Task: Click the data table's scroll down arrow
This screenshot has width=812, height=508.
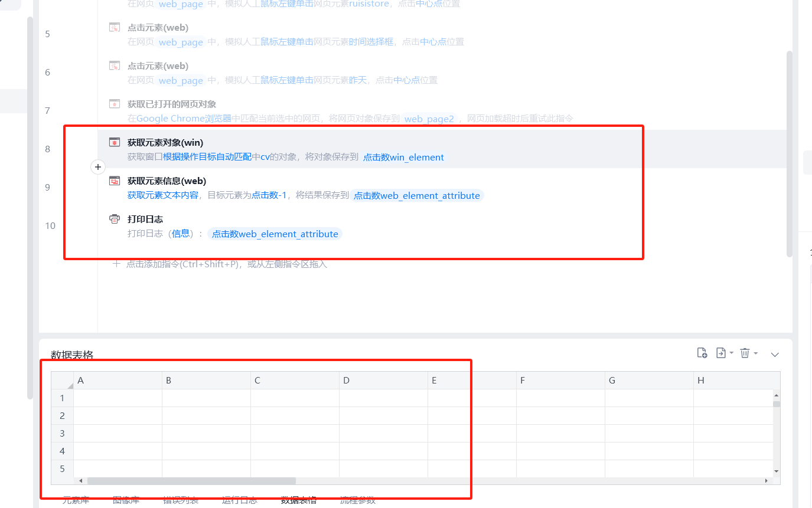Action: click(777, 471)
